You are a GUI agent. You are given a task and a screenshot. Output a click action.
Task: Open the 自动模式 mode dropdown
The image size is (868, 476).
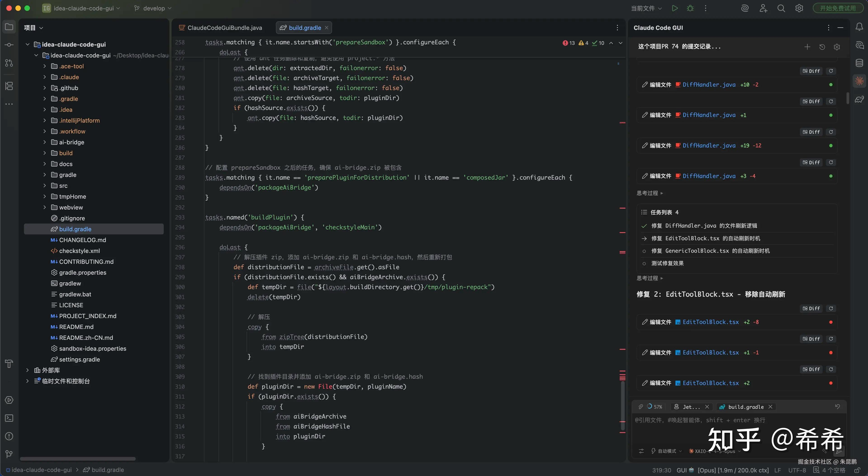(x=666, y=451)
